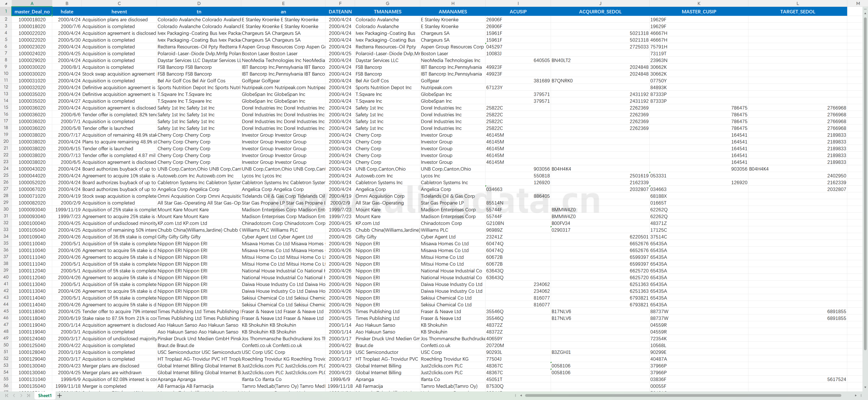This screenshot has width=868, height=400.
Task: Select row 1 header number
Action: coord(6,11)
